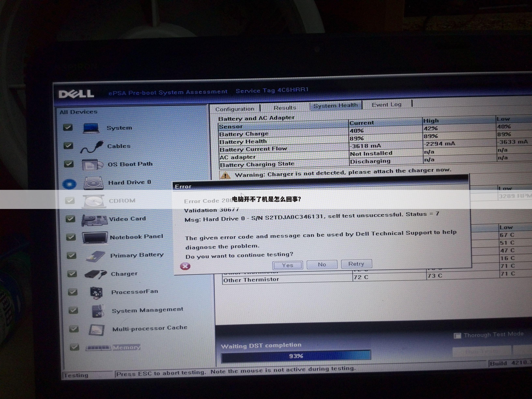
Task: Click the Dell logo in the header
Action: [x=76, y=94]
